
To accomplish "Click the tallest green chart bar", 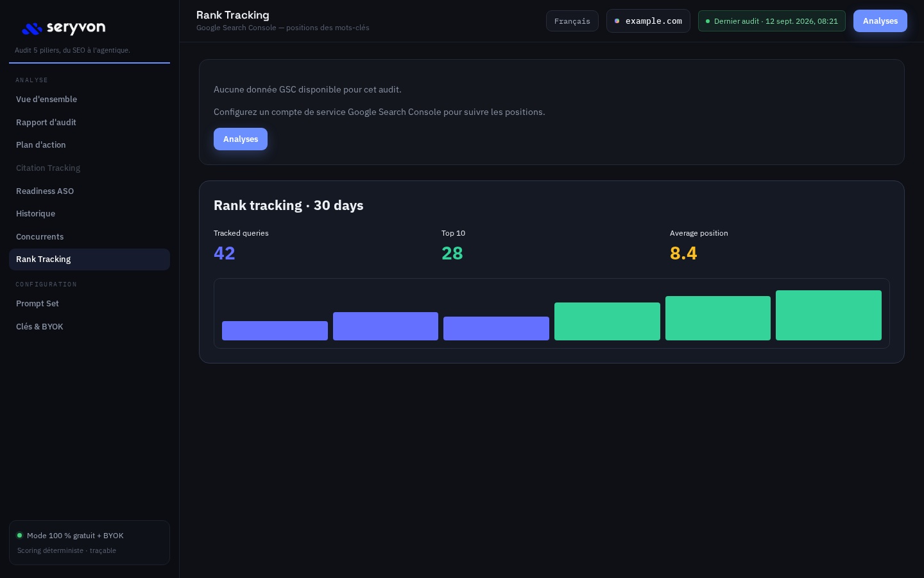I will click(x=828, y=315).
